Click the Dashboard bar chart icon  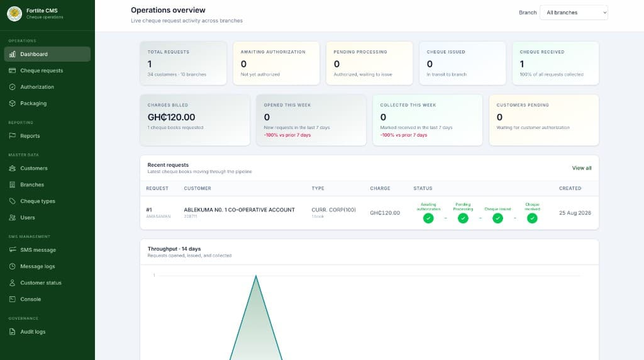click(13, 54)
